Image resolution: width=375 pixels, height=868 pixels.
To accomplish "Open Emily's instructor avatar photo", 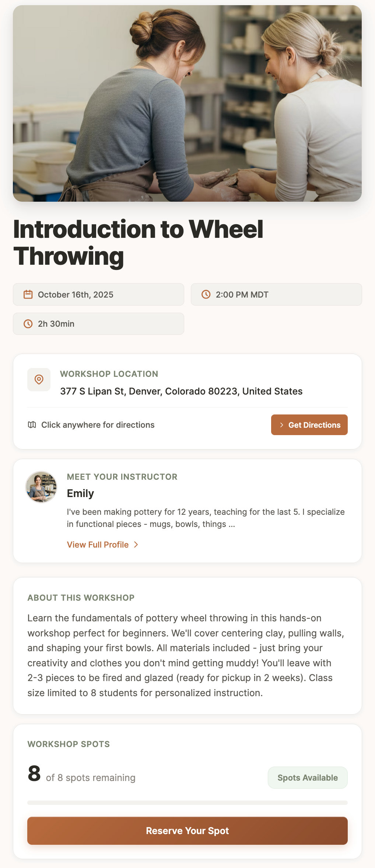I will point(41,487).
